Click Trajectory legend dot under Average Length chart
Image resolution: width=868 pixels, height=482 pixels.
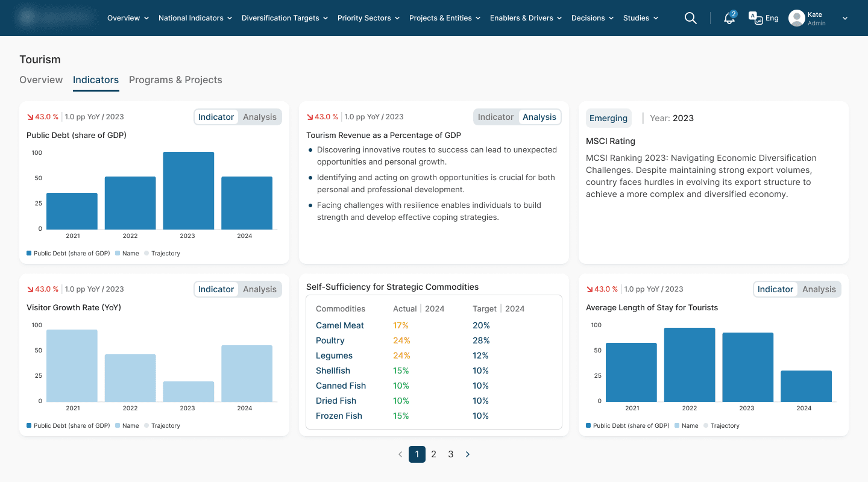pos(706,426)
